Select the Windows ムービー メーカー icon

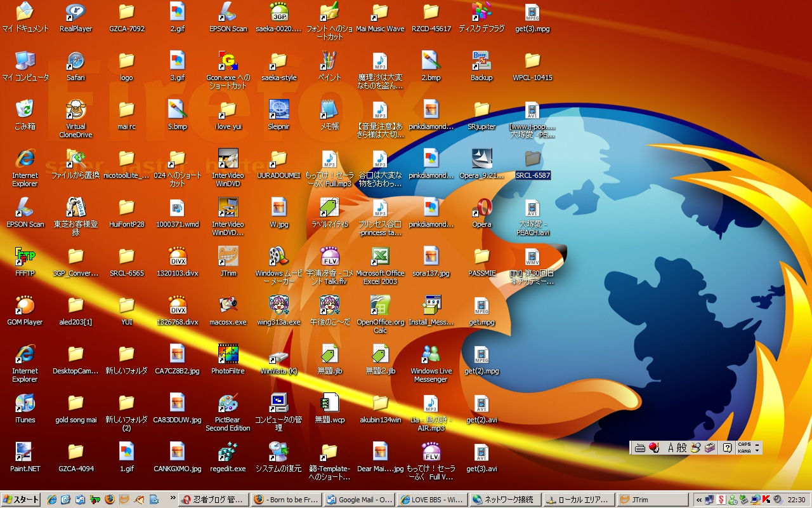(278, 265)
